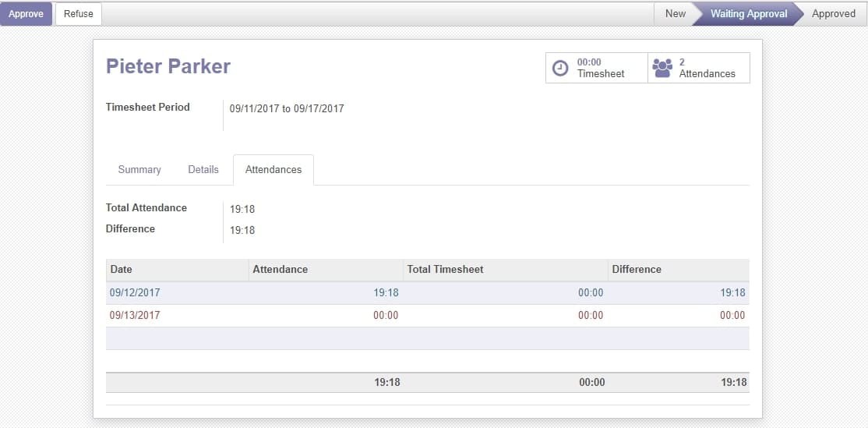
Task: Open the Attendances people icon
Action: (x=662, y=68)
